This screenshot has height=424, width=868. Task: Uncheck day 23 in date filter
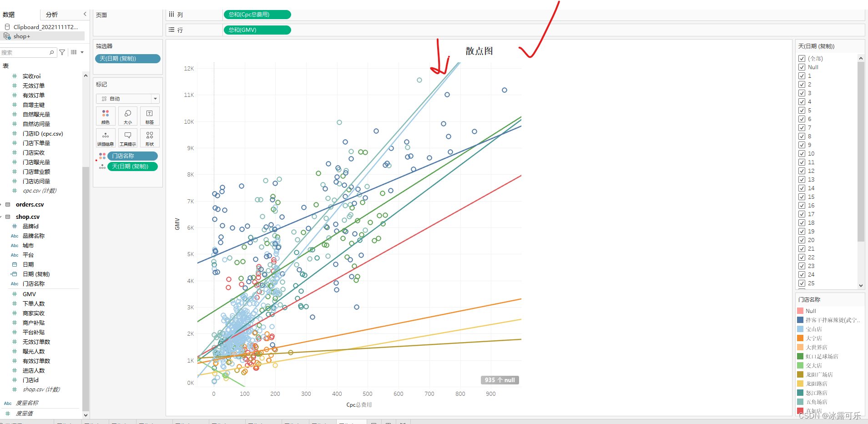coord(802,266)
